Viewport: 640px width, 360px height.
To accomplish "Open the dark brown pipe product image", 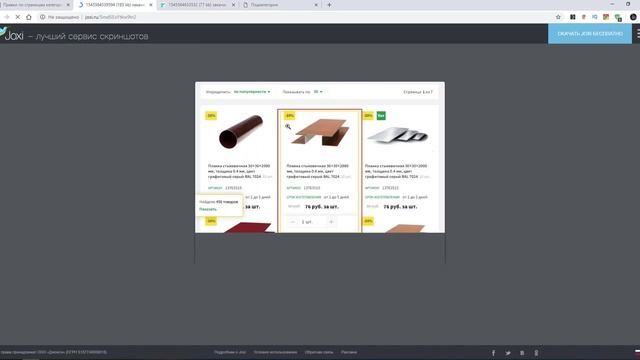I will point(240,131).
